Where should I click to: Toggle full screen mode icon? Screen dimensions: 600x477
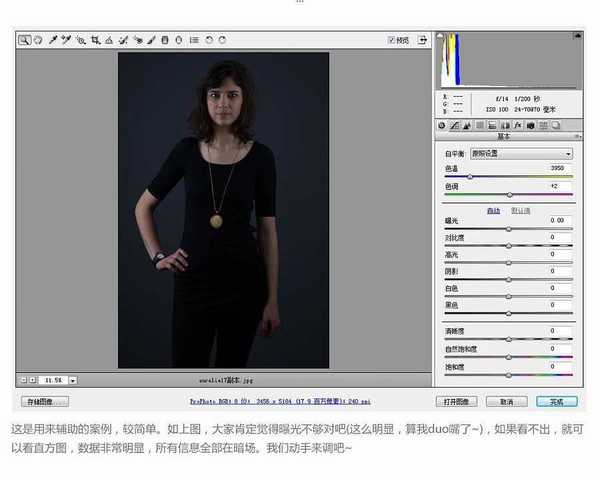(422, 40)
